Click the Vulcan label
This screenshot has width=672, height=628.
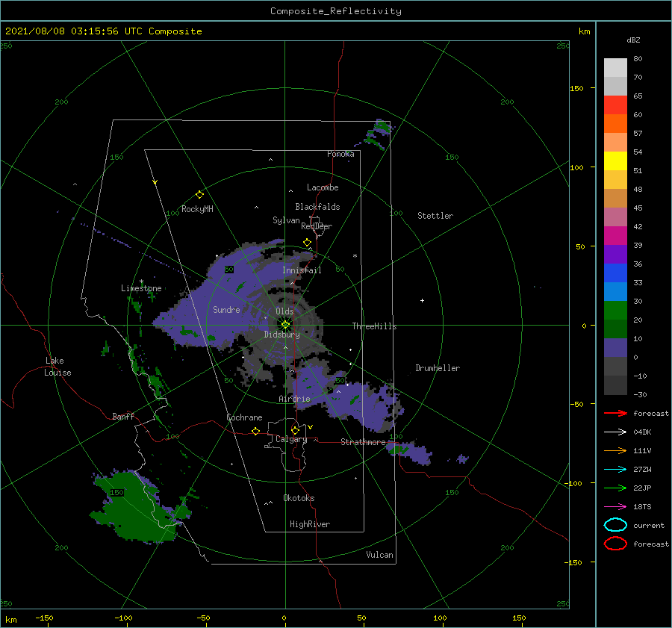379,555
